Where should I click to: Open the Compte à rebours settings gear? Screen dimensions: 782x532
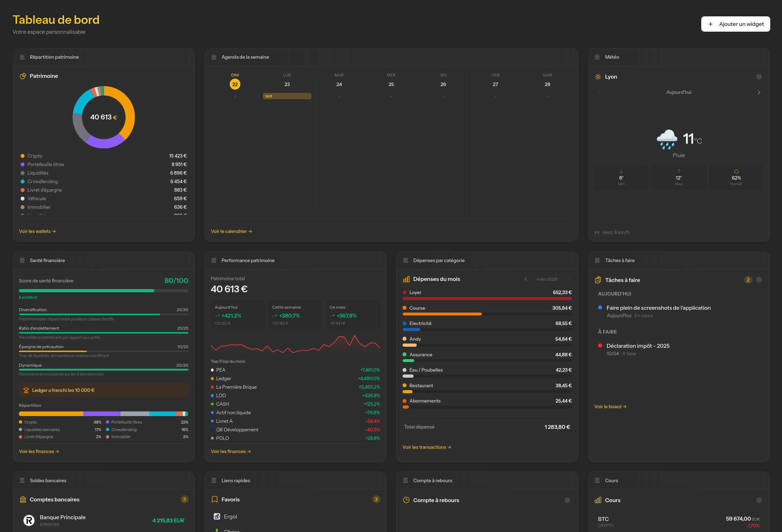(567, 500)
